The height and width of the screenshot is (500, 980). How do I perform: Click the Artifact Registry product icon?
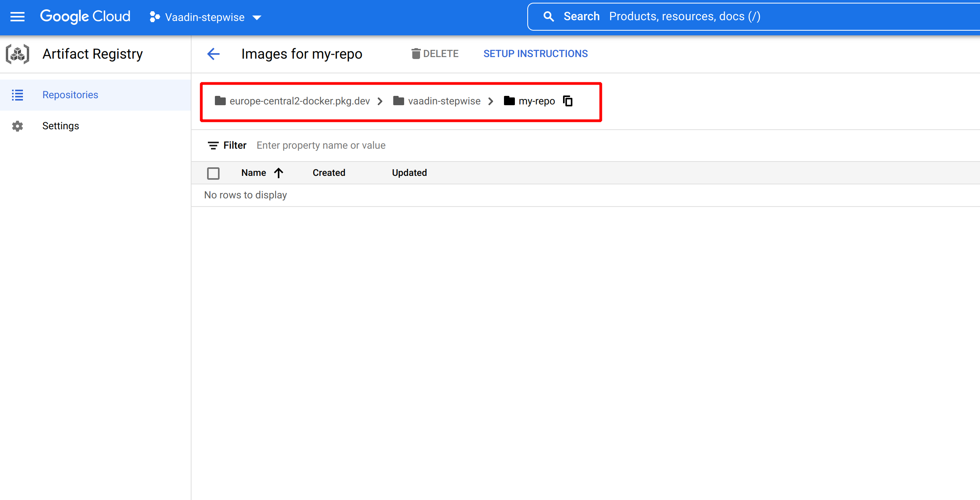click(x=17, y=54)
